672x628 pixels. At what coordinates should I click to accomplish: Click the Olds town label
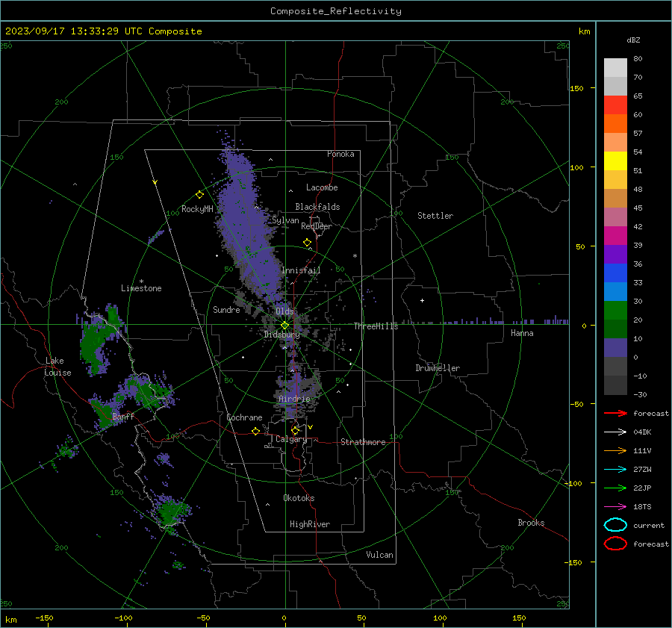pyautogui.click(x=284, y=311)
